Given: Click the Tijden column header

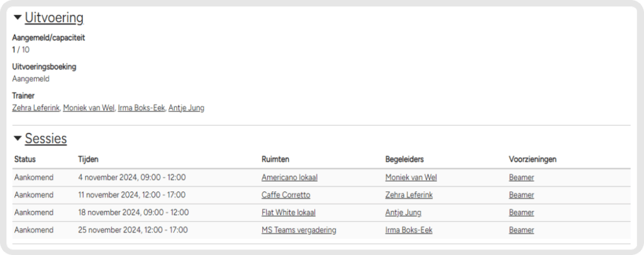Looking at the screenshot, I should pos(88,159).
